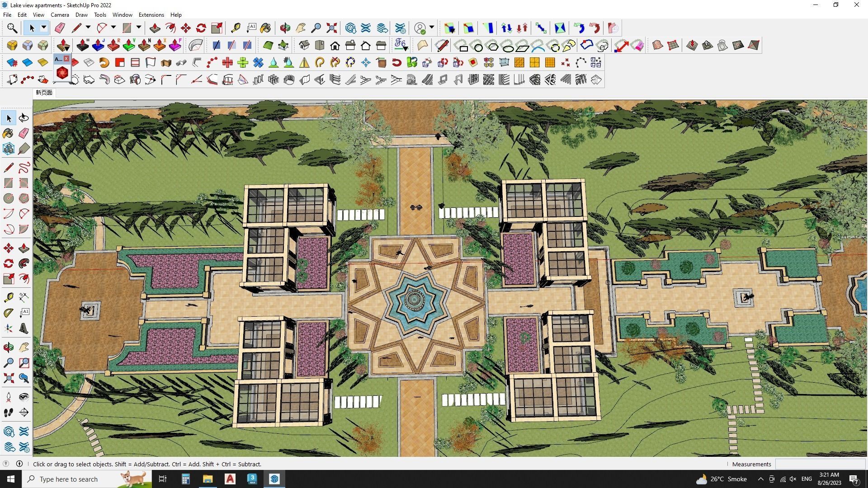Select the Look Around eye tool
Viewport: 868px width, 488px height.
pos(24,397)
